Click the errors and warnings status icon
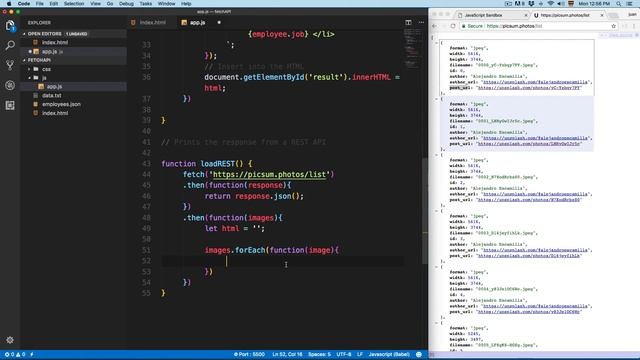Viewport: 640px width, 360px height. (15, 354)
